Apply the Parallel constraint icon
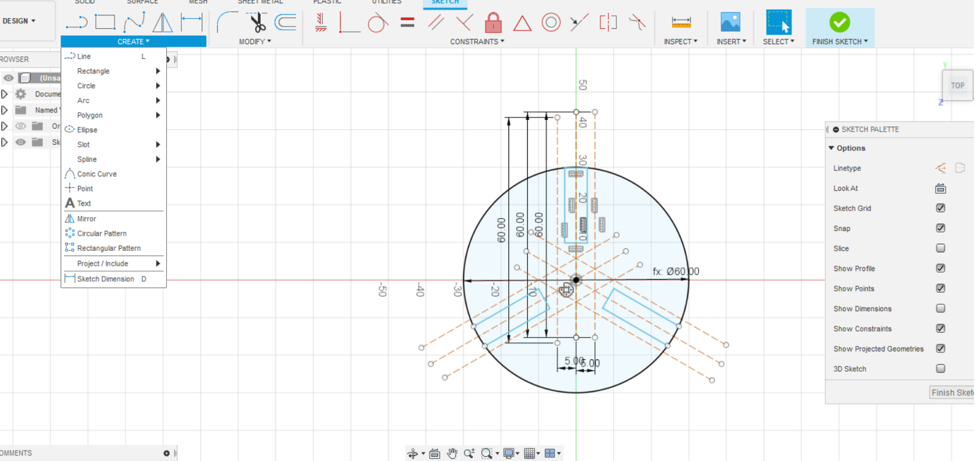The width and height of the screenshot is (980, 461). point(436,23)
